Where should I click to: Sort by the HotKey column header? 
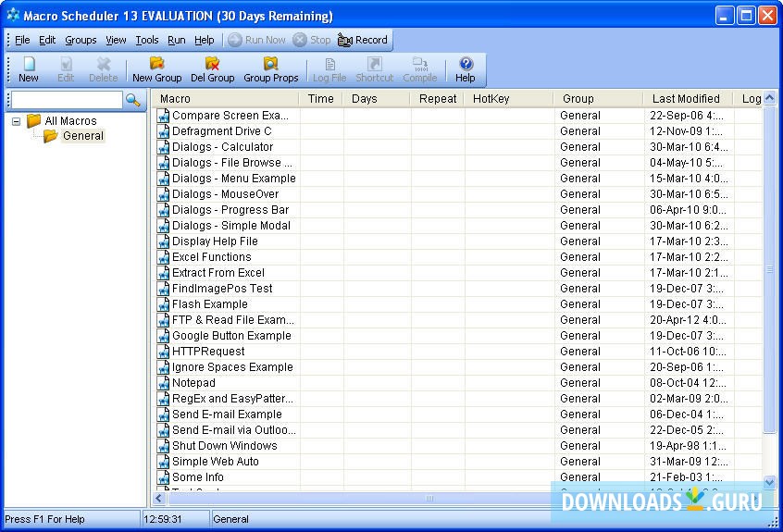(509, 99)
